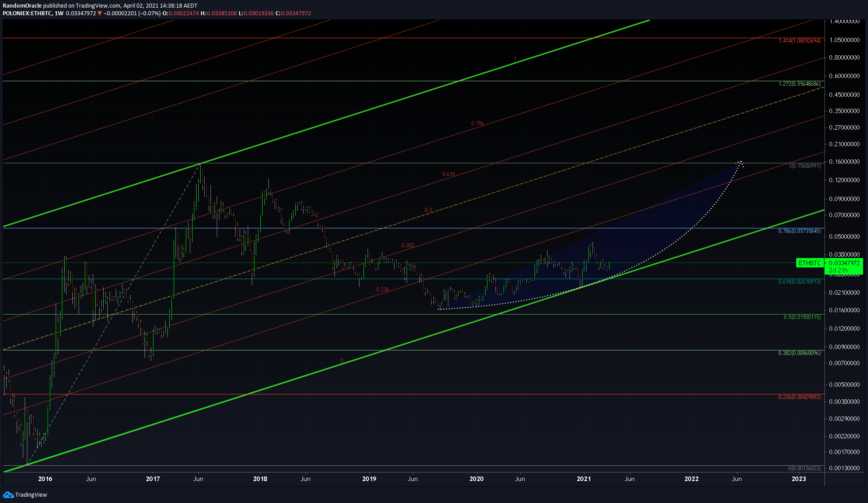This screenshot has height=503, width=868.
Task: Click the 1.414(1.08052694) Fibonacci level label
Action: (x=799, y=41)
